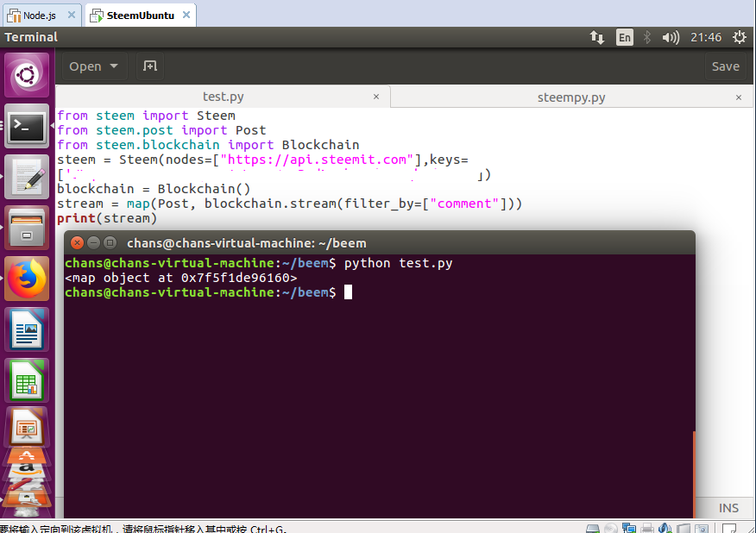756x533 pixels.
Task: Click the VMware printer status icon
Action: 647,528
